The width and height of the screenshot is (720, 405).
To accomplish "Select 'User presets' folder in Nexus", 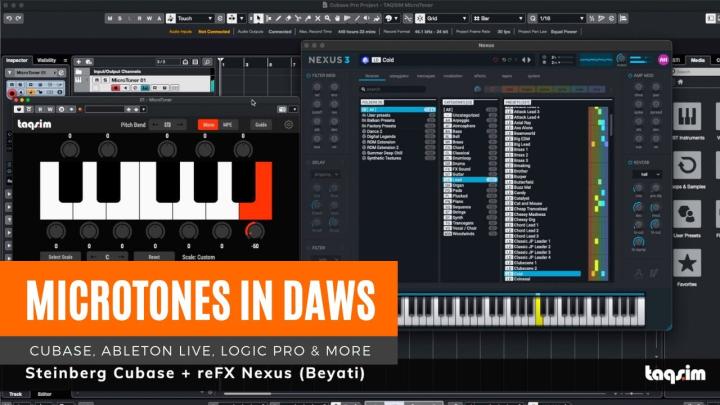I will tap(398, 115).
